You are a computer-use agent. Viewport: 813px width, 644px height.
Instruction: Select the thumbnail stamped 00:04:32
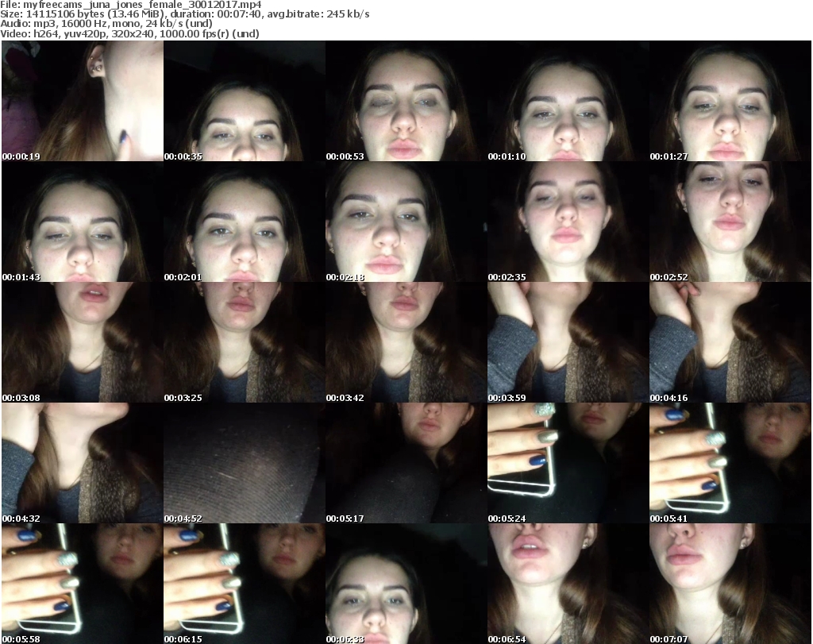click(x=83, y=463)
